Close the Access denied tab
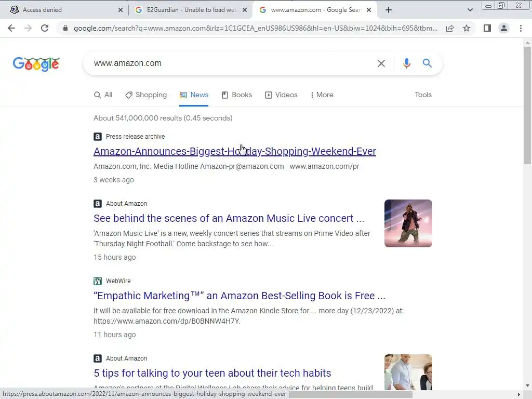Image resolution: width=532 pixels, height=399 pixels. coord(120,10)
